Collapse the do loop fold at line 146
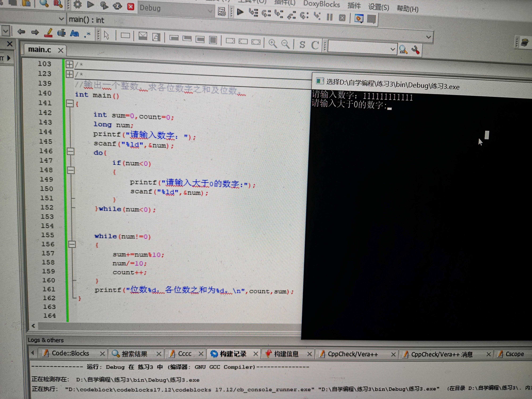532x399 pixels. (70, 151)
